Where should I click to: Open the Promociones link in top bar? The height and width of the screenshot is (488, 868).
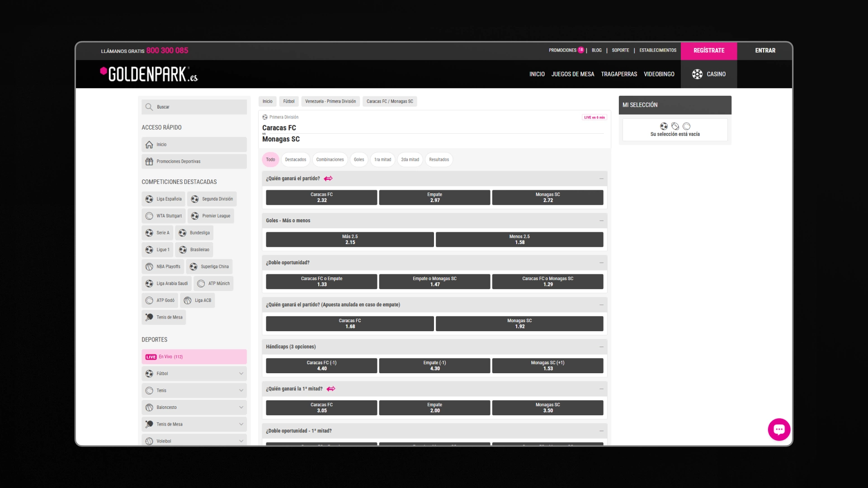tap(562, 50)
